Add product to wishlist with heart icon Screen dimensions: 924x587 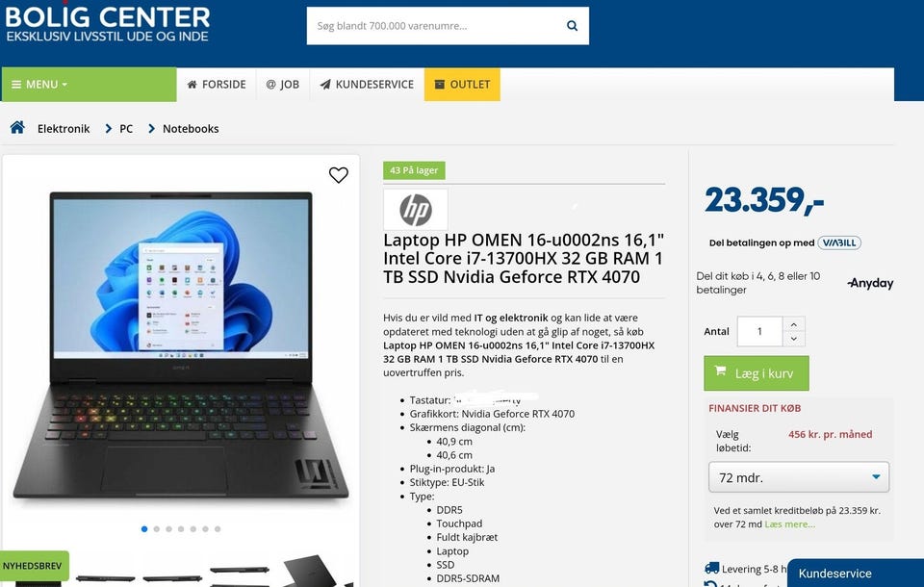coord(338,175)
